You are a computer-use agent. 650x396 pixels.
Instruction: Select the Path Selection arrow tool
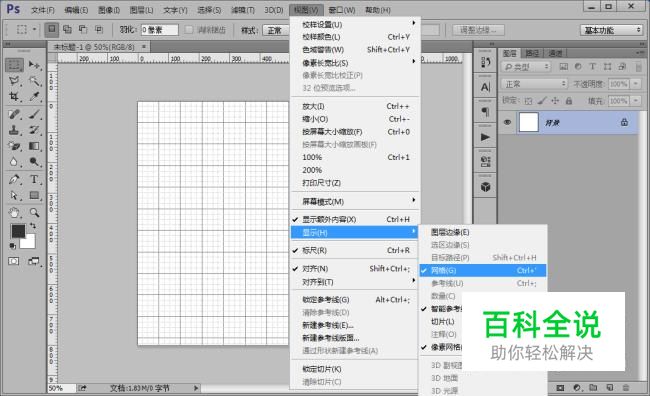pos(14,196)
